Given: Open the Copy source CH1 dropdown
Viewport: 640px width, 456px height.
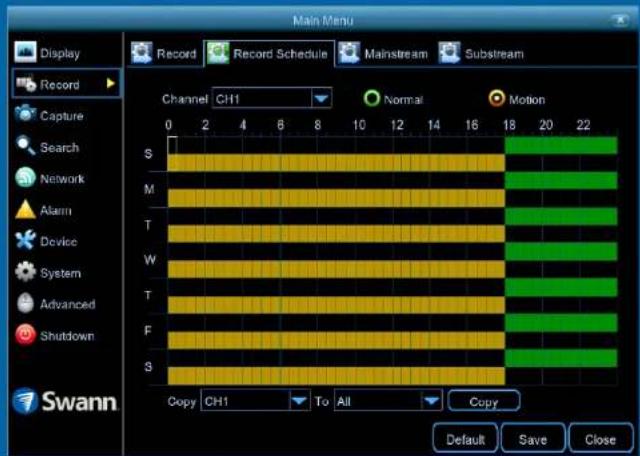Looking at the screenshot, I should [256, 401].
